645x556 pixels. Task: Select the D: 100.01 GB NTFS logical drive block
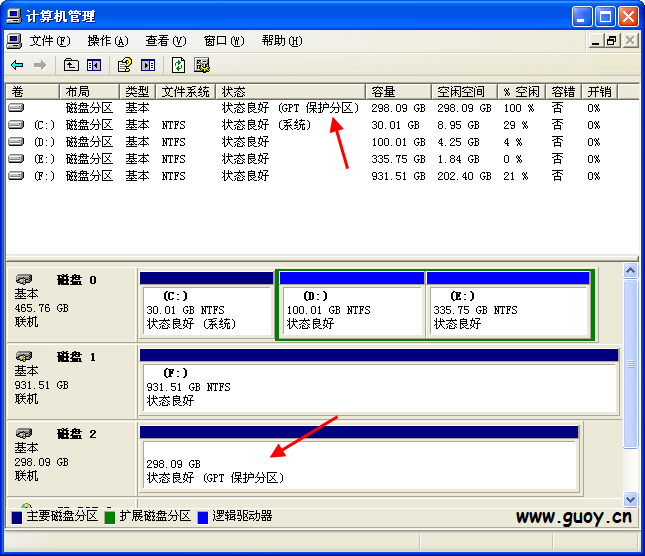coord(352,305)
